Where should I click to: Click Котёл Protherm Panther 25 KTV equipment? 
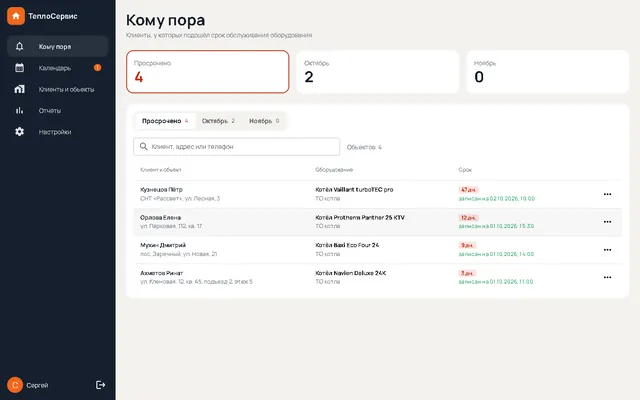click(360, 217)
